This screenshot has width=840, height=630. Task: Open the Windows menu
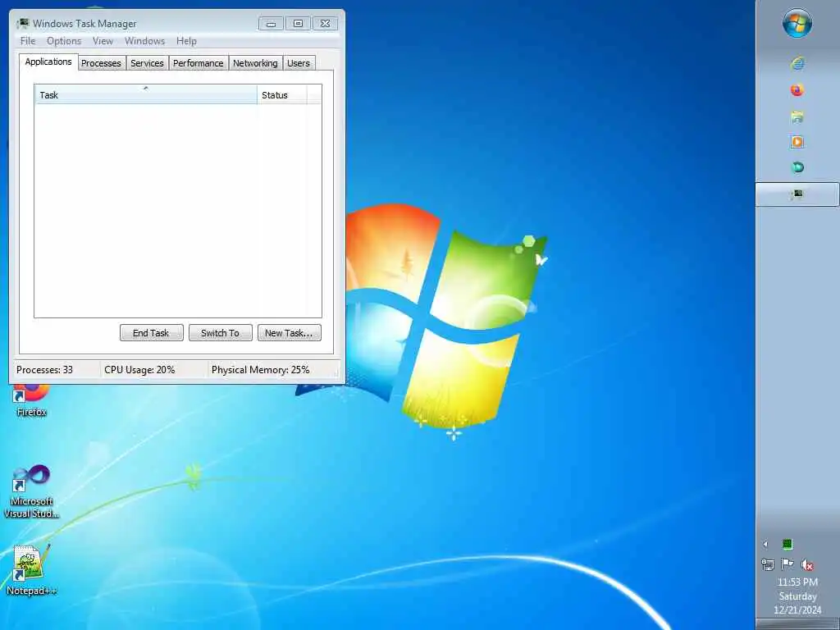pyautogui.click(x=144, y=41)
